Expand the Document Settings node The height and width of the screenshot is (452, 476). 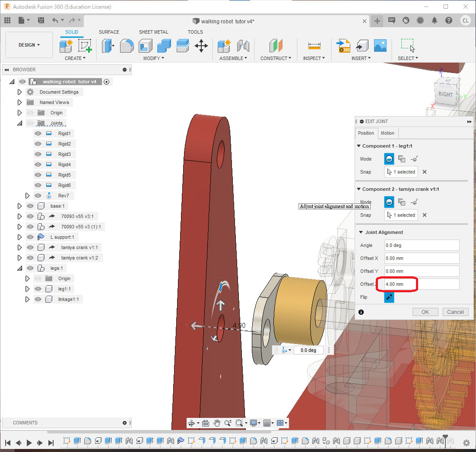tap(19, 92)
